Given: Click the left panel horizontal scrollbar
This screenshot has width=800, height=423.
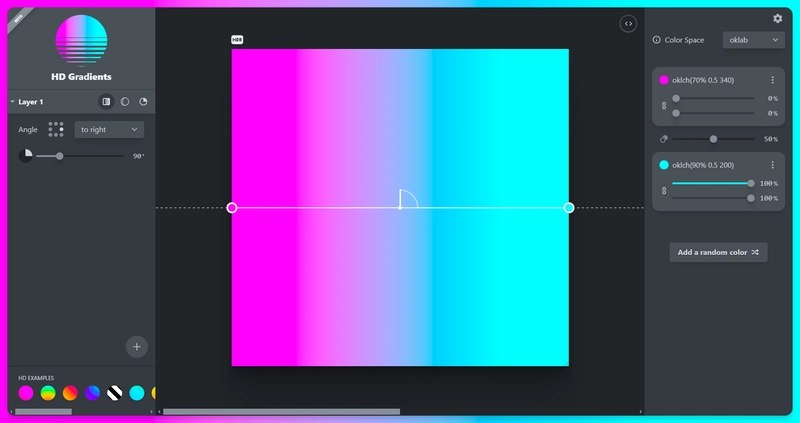Looking at the screenshot, I should coord(43,412).
